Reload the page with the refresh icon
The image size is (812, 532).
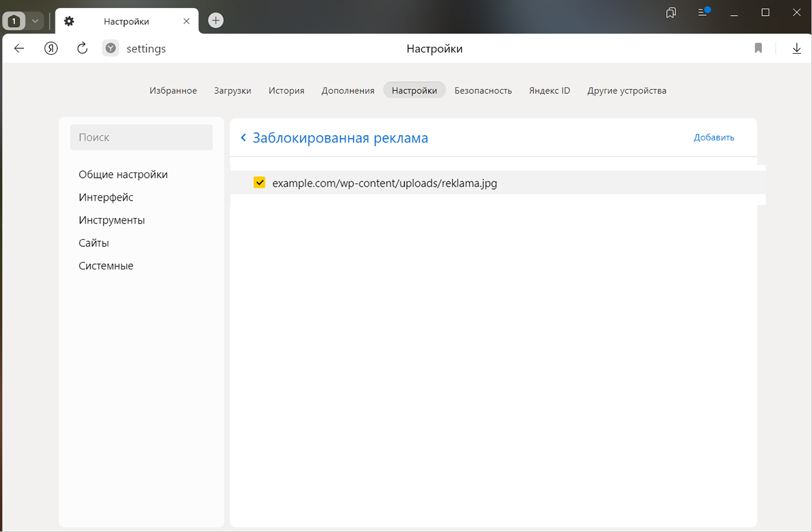tap(83, 49)
